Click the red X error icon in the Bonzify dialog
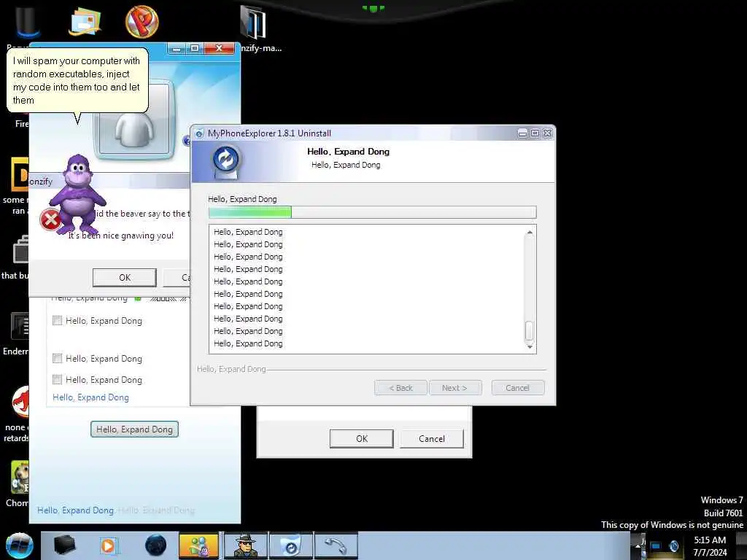Screen dimensions: 747x560 (x=50, y=220)
